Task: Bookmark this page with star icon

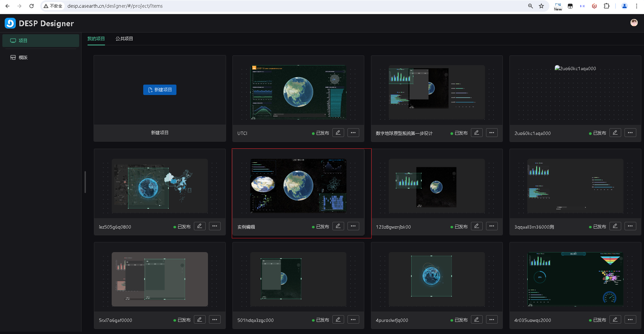Action: pos(541,6)
